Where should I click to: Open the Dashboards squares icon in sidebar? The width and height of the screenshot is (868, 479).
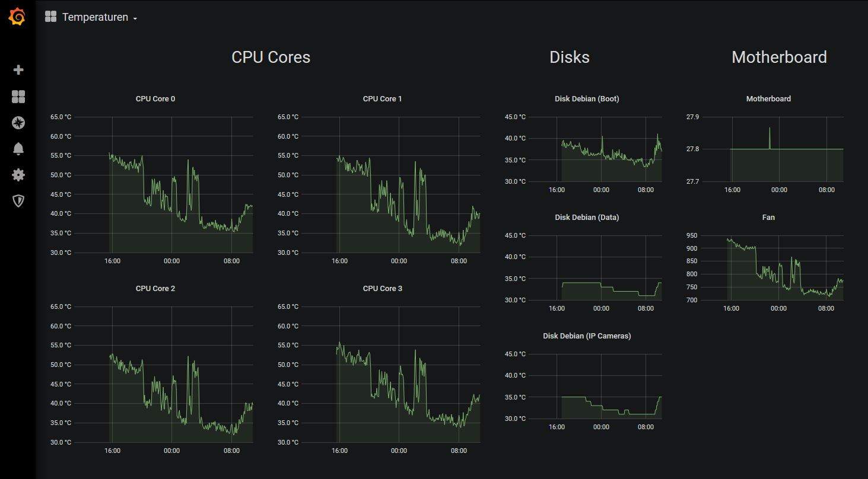coord(18,97)
